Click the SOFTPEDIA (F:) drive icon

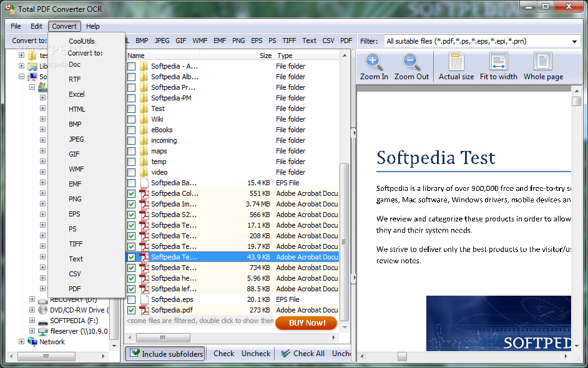[43, 321]
